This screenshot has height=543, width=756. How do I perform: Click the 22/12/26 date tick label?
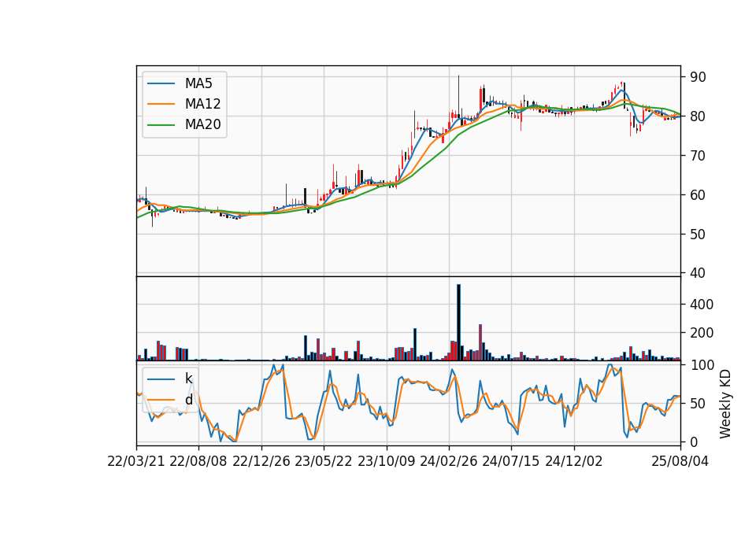tap(261, 461)
